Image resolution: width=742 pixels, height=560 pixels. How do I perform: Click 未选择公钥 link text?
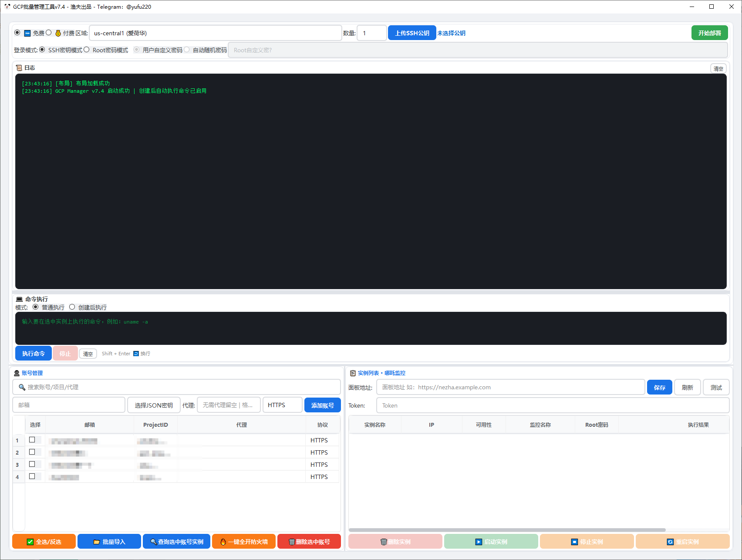point(451,33)
